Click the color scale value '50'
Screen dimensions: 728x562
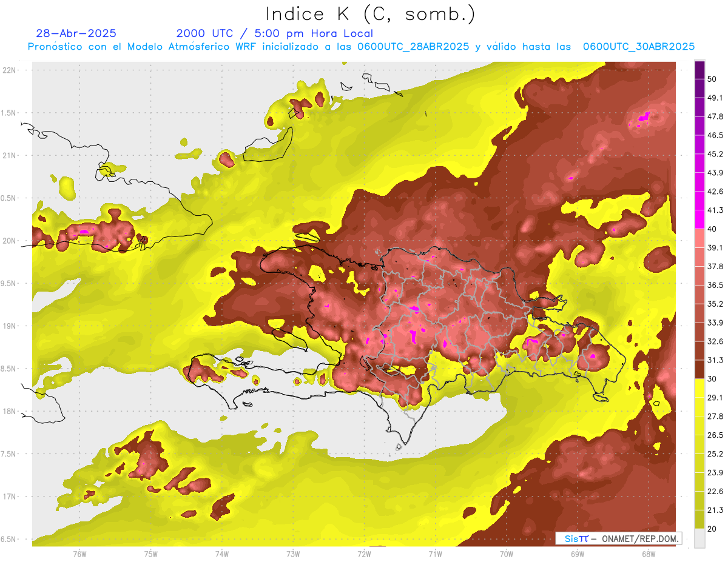tap(713, 79)
